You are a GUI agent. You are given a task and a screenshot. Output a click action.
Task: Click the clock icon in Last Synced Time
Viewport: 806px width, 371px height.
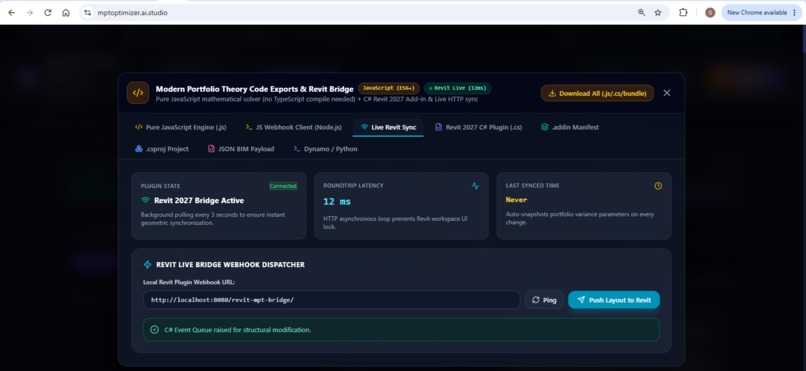coord(658,186)
